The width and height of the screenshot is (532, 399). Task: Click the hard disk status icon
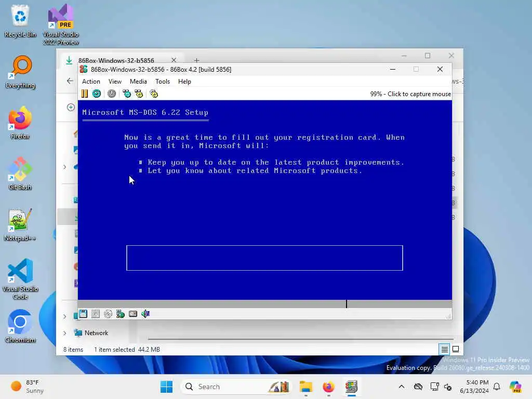133,314
